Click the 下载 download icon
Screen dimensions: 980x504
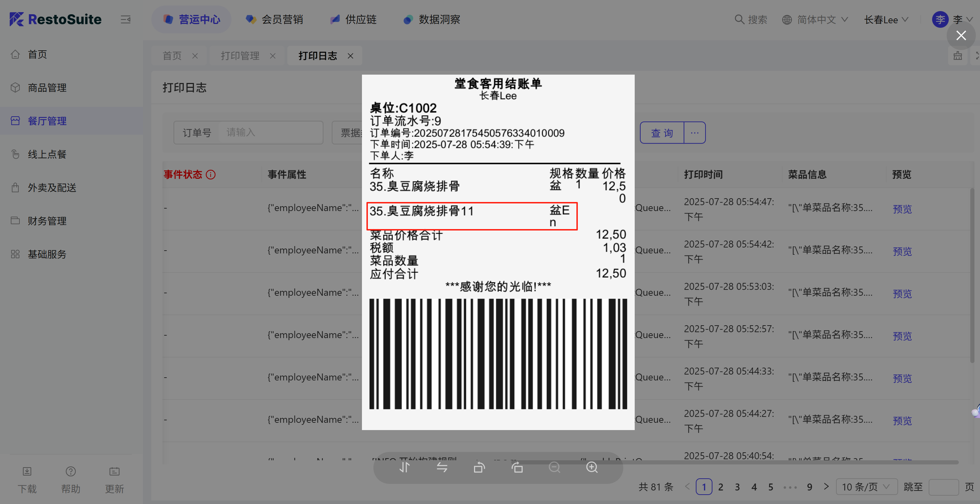coord(27,472)
